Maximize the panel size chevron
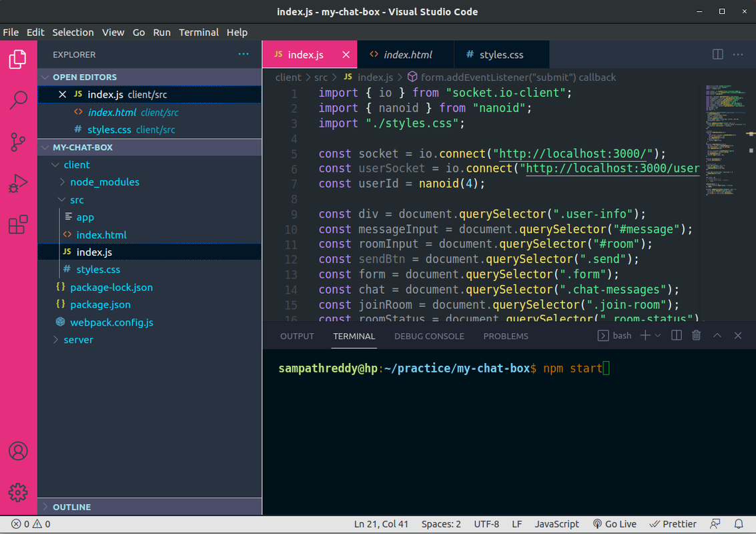756x534 pixels. pos(717,335)
